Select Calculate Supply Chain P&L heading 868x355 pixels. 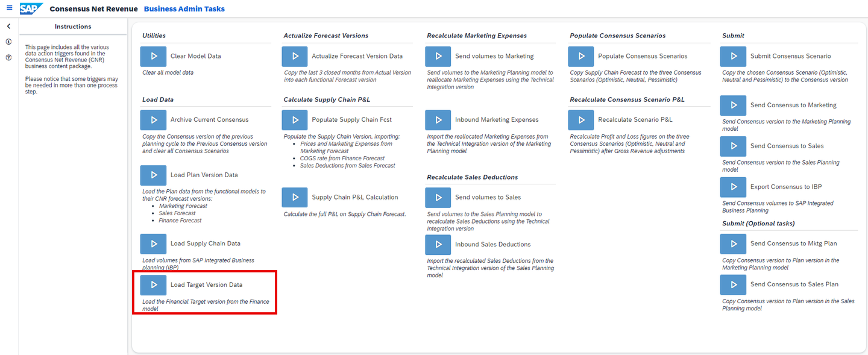tap(326, 99)
